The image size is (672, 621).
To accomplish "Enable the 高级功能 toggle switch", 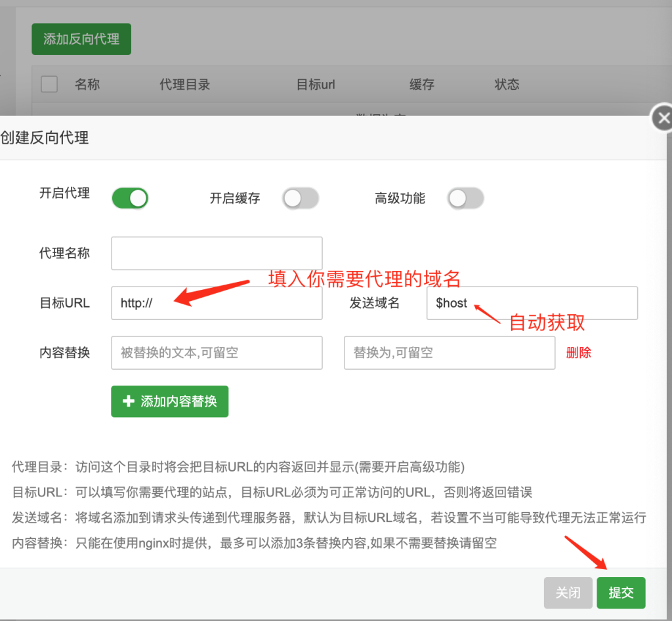I will [x=466, y=198].
